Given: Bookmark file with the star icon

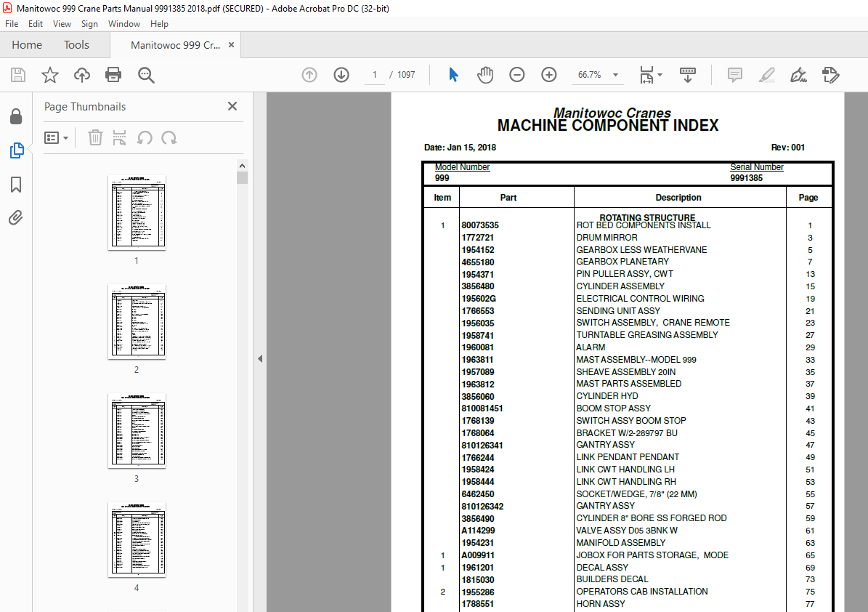Looking at the screenshot, I should [x=50, y=75].
